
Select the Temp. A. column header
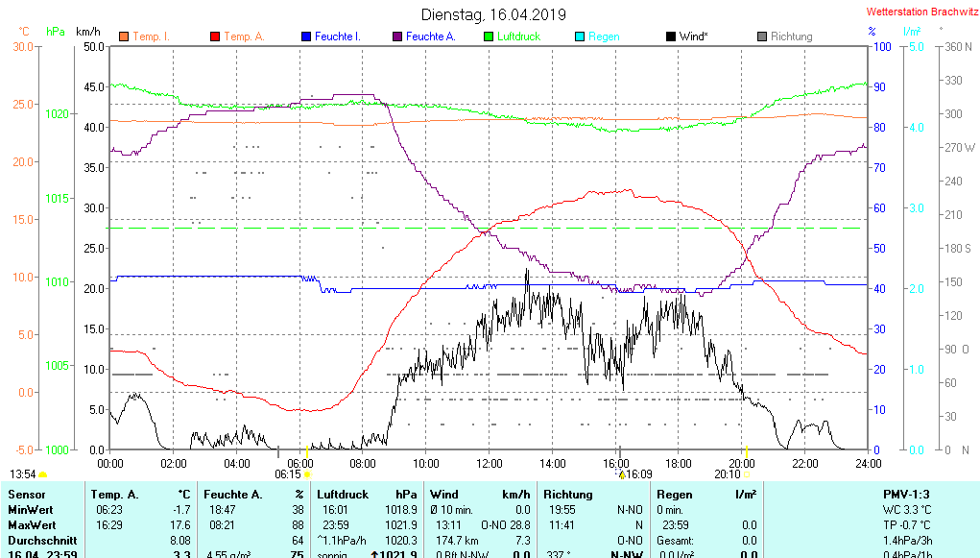[115, 495]
